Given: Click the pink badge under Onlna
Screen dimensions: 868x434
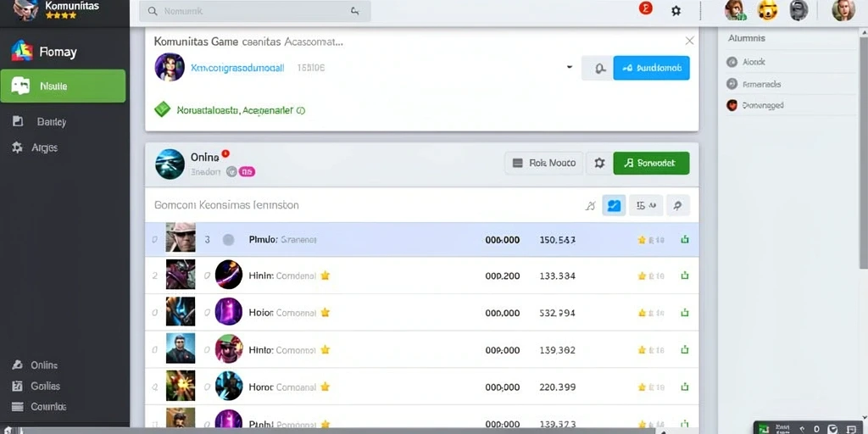Looking at the screenshot, I should click(x=247, y=172).
